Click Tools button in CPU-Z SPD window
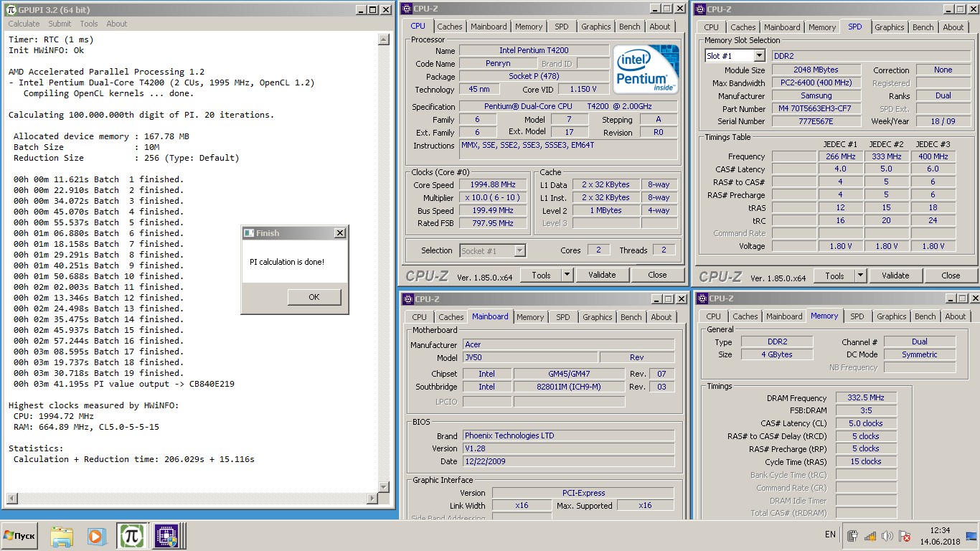Screen dimensions: 980x551 point(834,275)
